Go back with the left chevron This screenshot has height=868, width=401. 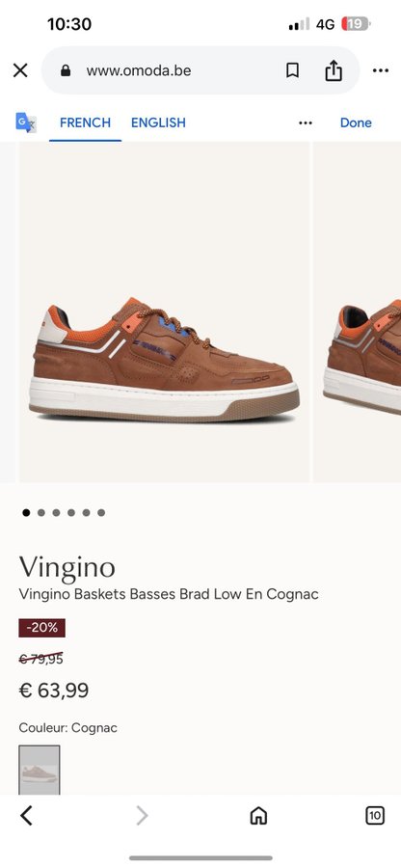click(x=26, y=815)
